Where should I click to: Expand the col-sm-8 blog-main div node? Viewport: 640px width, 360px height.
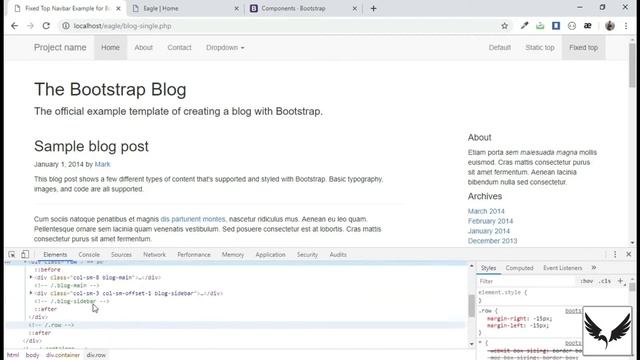coord(31,277)
